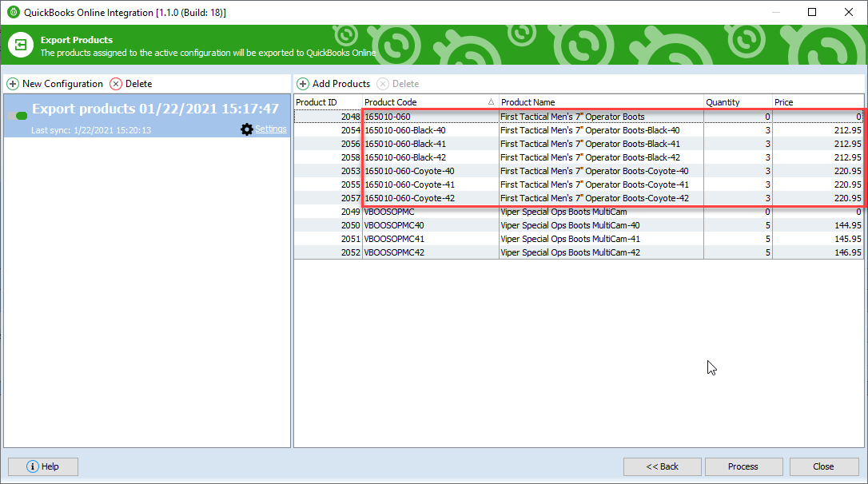This screenshot has width=868, height=484.
Task: Click name Viper Special Ops Boots MultiCam-40
Action: click(x=570, y=225)
